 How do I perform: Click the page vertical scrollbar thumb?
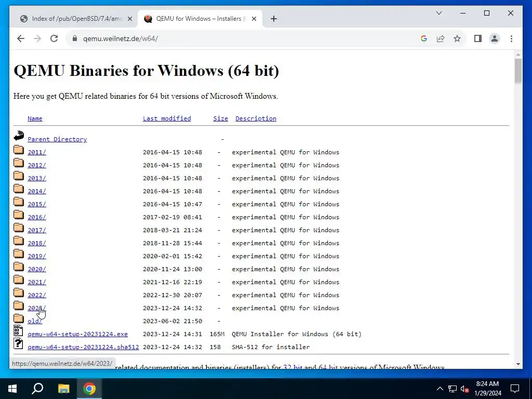[518, 71]
